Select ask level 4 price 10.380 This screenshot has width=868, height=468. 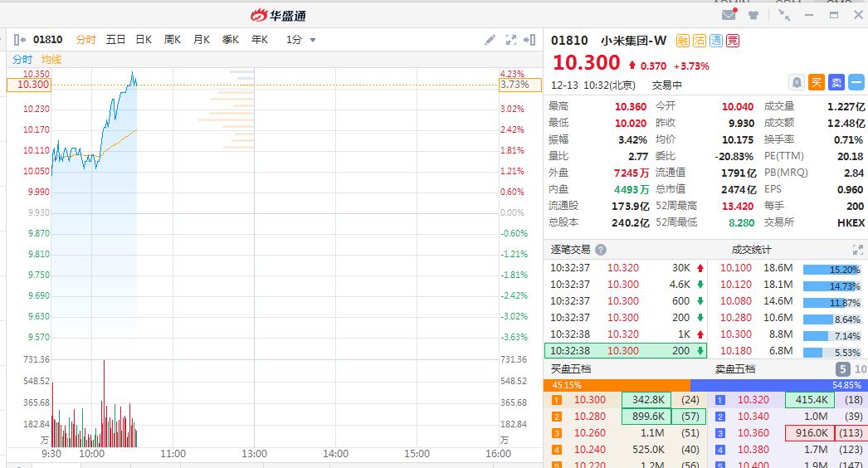[753, 450]
